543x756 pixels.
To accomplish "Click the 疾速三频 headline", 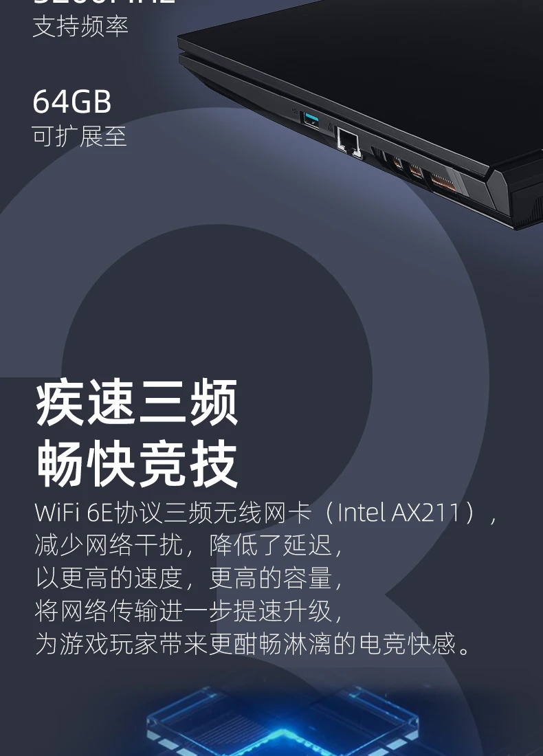I will click(137, 402).
